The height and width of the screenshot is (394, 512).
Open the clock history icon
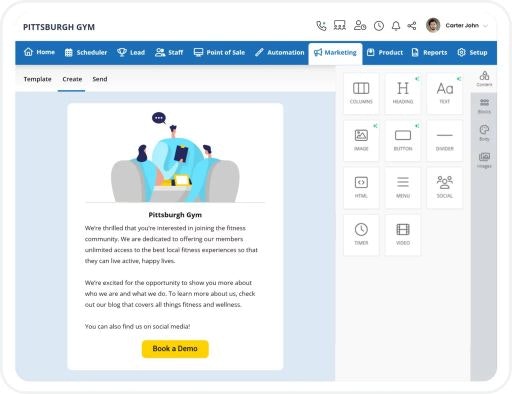379,26
